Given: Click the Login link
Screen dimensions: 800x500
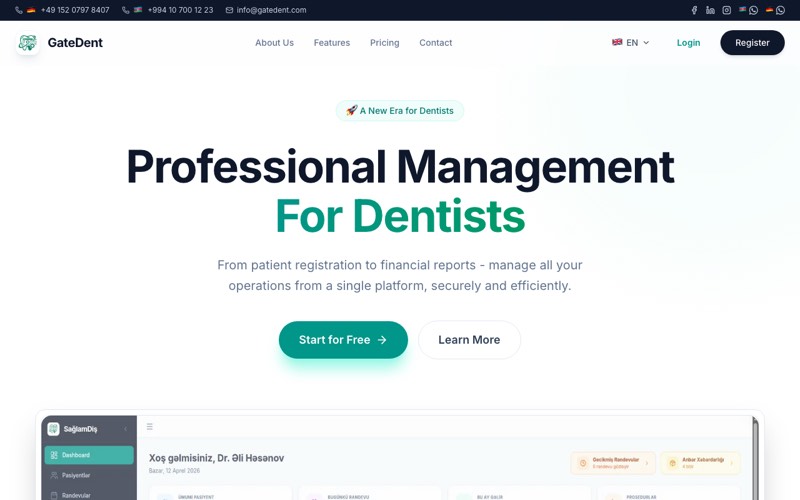Looking at the screenshot, I should [688, 43].
